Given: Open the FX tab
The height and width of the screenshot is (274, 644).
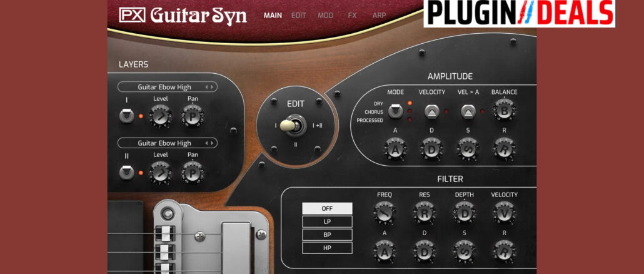Looking at the screenshot, I should tap(352, 16).
